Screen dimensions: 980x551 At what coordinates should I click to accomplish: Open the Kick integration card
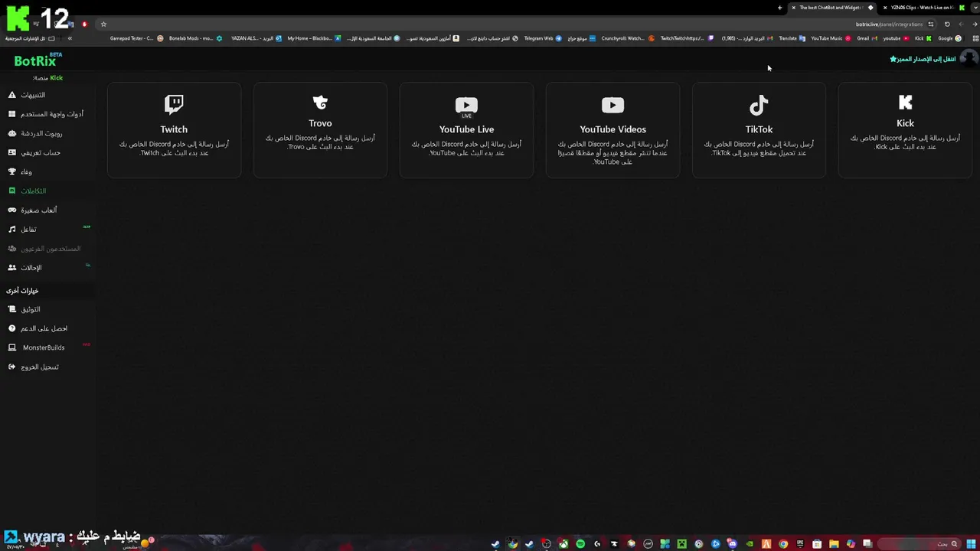[905, 130]
